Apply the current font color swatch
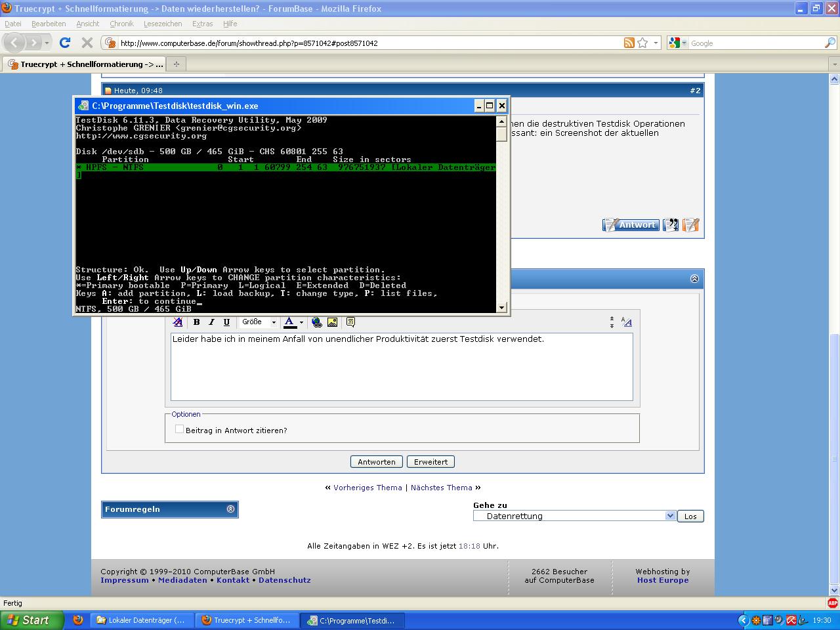 [289, 322]
